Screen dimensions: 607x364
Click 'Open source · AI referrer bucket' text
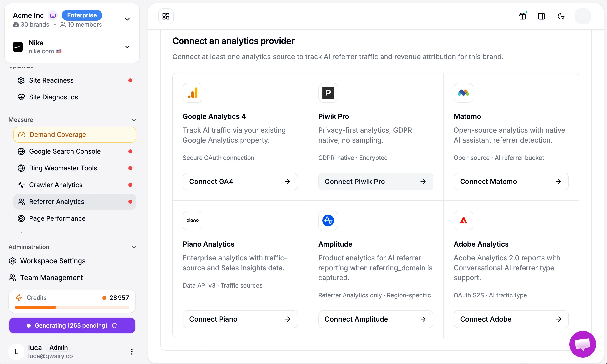click(499, 158)
